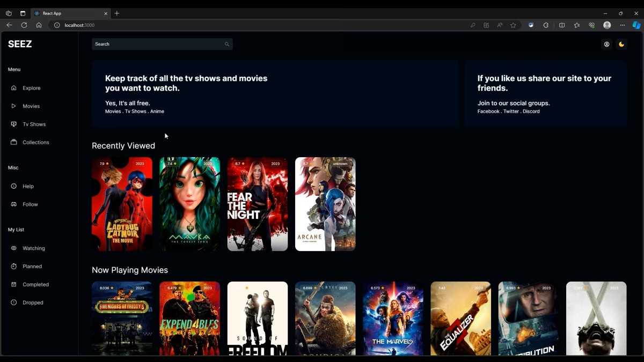
Task: Open Five Nights at Freddy's poster
Action: [x=122, y=319]
